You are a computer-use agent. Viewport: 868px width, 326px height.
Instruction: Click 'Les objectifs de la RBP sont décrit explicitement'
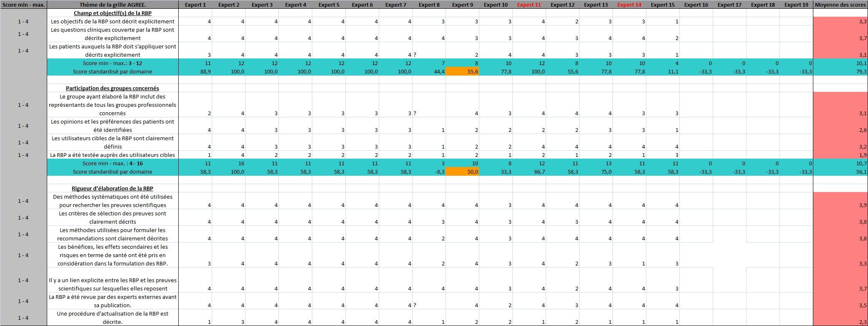(x=113, y=21)
